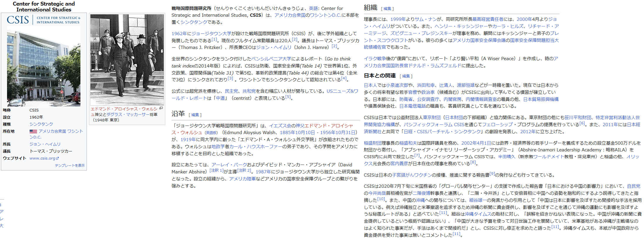Open the 小泉進次郎 link

coord(397,85)
